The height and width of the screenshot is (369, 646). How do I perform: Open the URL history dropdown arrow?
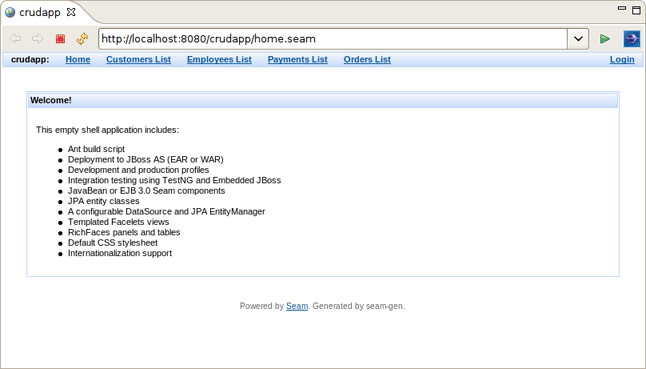578,39
